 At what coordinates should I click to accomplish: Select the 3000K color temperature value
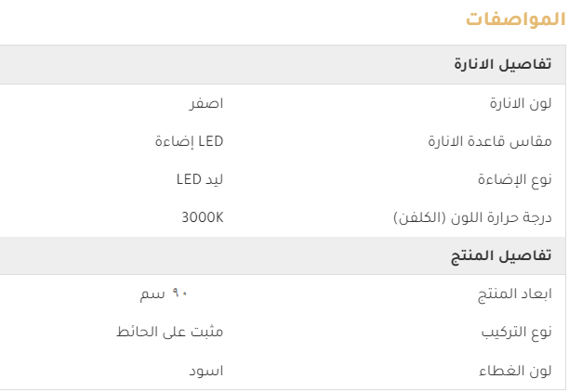point(203,218)
